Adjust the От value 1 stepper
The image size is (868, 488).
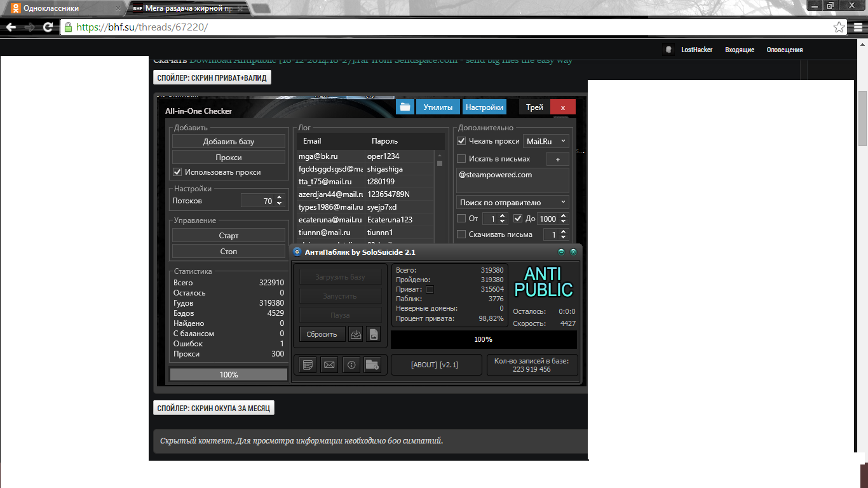pos(503,219)
